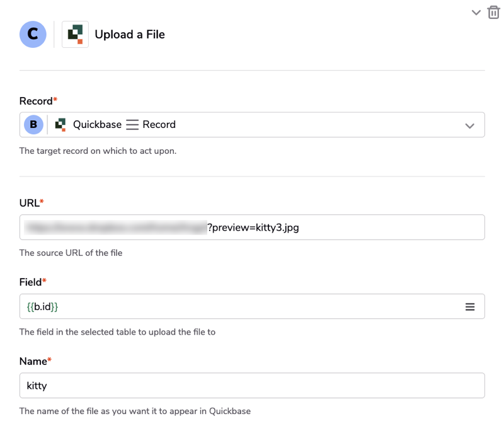504x440 pixels.
Task: Click "The source URL of the file" hint
Action: coord(71,253)
